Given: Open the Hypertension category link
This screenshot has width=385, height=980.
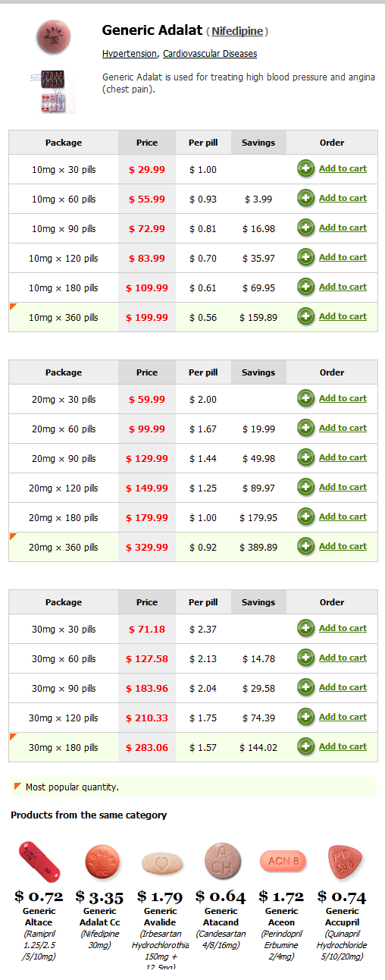Looking at the screenshot, I should 130,54.
